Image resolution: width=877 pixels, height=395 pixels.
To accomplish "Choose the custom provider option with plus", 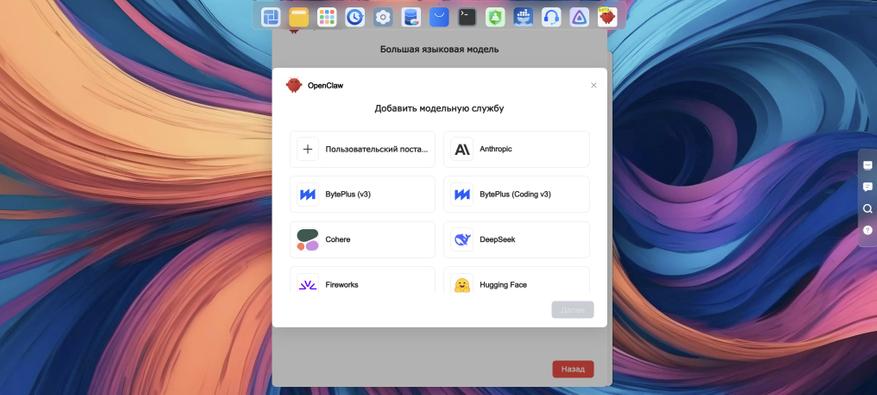I will point(362,149).
